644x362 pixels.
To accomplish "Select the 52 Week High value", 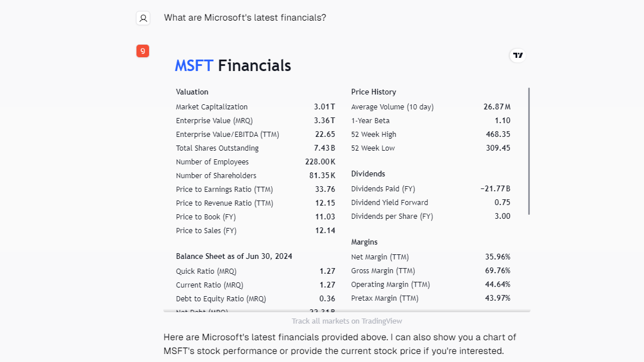I will 498,135.
